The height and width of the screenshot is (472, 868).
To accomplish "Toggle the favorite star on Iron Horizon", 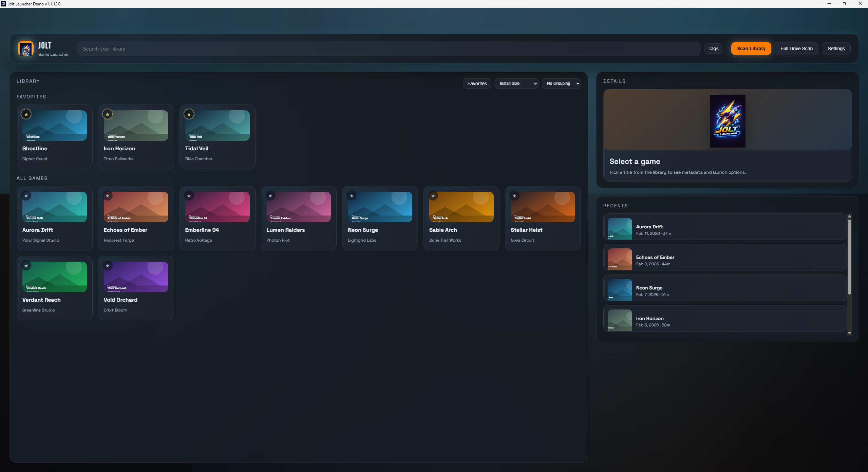I will tap(108, 114).
